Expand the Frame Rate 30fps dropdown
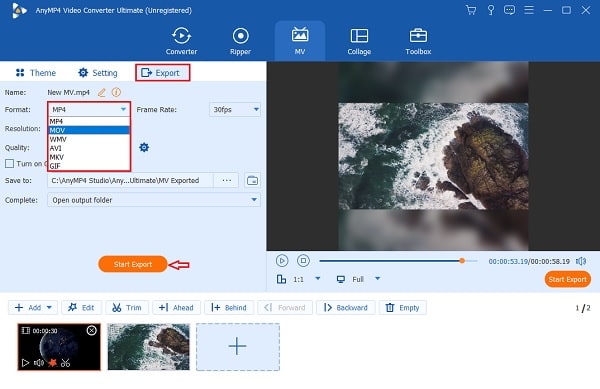This screenshot has height=389, width=600. tap(235, 109)
